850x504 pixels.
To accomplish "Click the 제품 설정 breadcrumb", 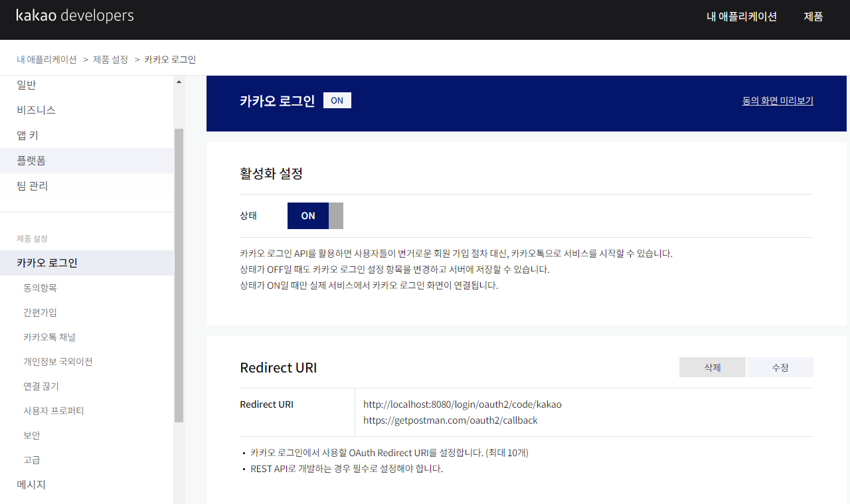I will click(x=110, y=59).
